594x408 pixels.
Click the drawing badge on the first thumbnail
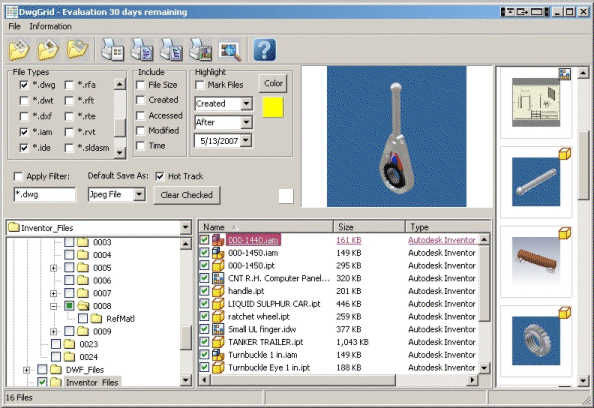(x=565, y=73)
